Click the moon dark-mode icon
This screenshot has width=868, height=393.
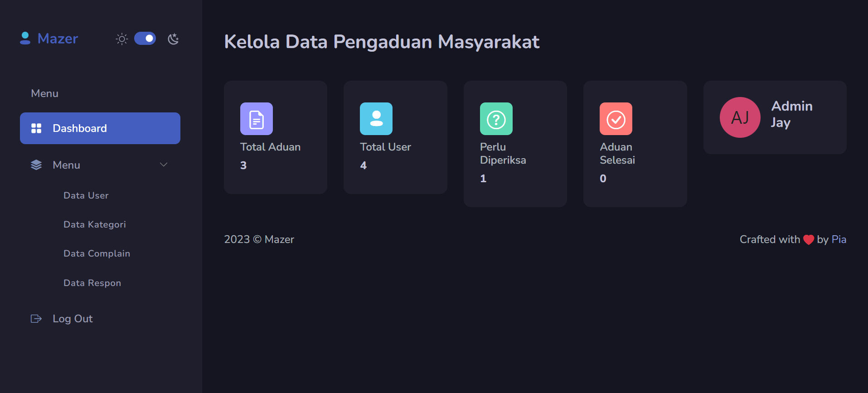coord(173,39)
